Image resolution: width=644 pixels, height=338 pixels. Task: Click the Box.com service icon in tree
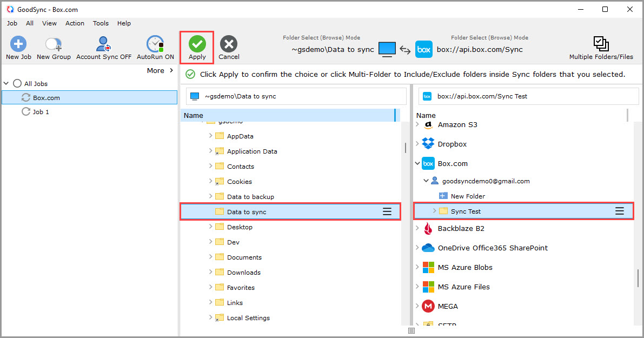click(428, 163)
